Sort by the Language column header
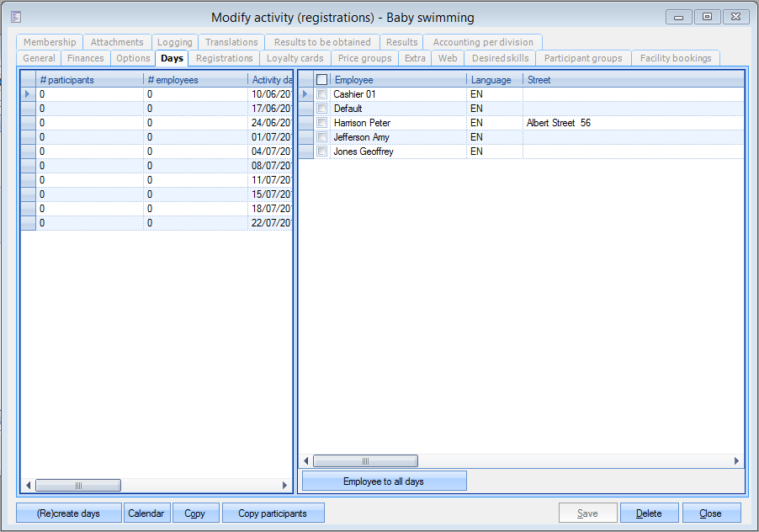Screen dimensions: 759x532 (x=493, y=80)
